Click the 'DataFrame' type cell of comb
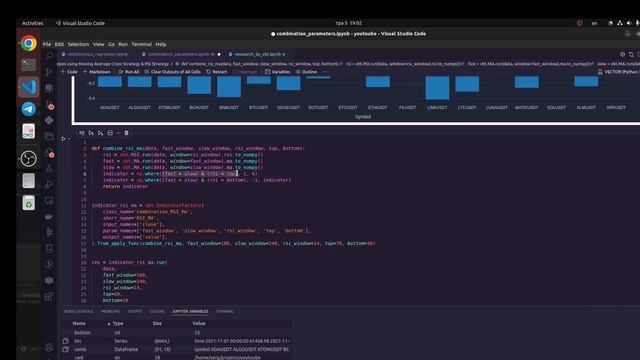The width and height of the screenshot is (640, 360). click(x=126, y=349)
